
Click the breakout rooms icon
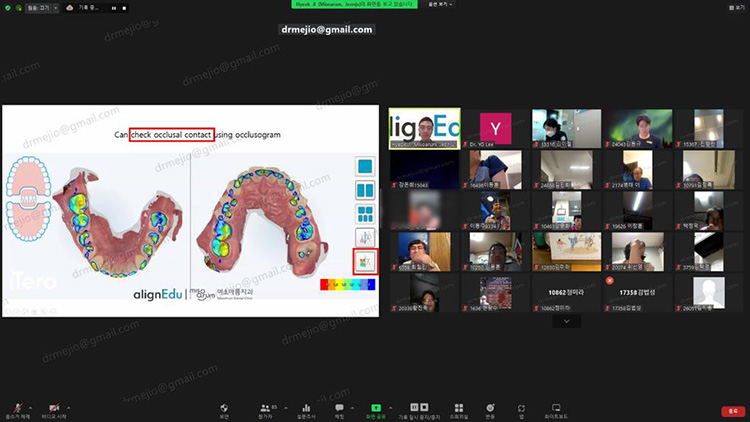457,407
